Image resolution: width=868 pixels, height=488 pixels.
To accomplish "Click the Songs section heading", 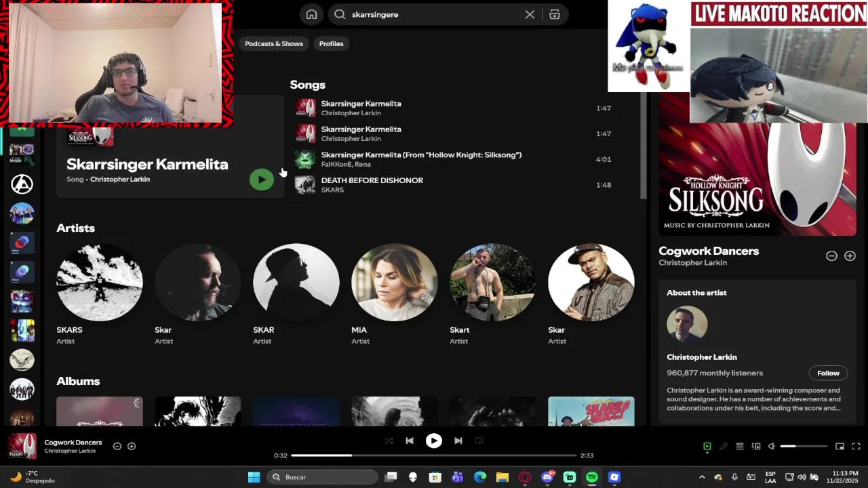I will [308, 85].
